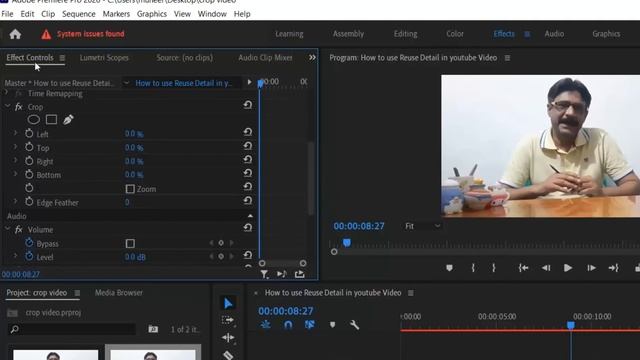This screenshot has height=360, width=640.
Task: Toggle animation stopwatch for Edge Feather
Action: (29, 202)
